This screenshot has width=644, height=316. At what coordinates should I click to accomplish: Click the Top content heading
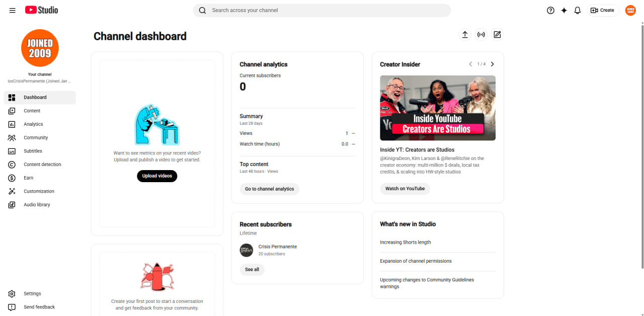[254, 164]
